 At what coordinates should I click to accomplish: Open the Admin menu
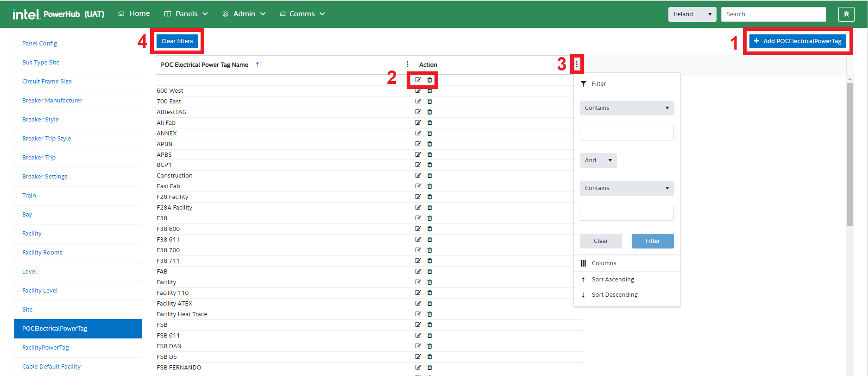(244, 14)
